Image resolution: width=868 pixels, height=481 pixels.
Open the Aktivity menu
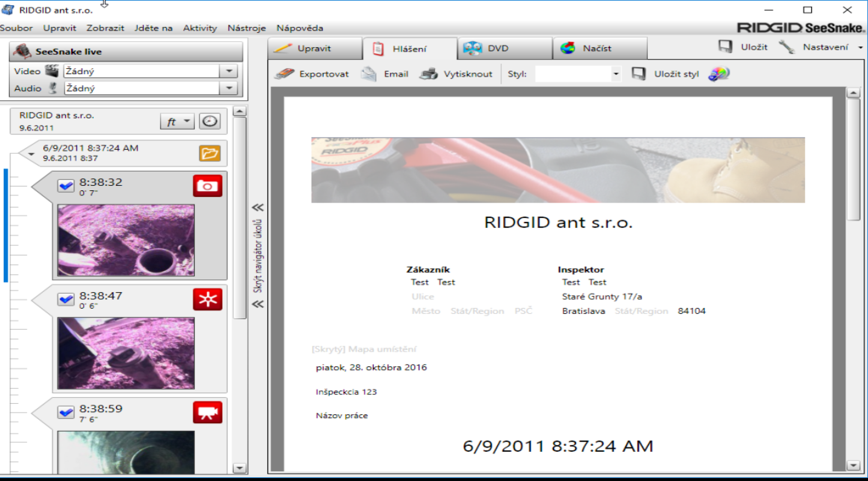pos(200,28)
